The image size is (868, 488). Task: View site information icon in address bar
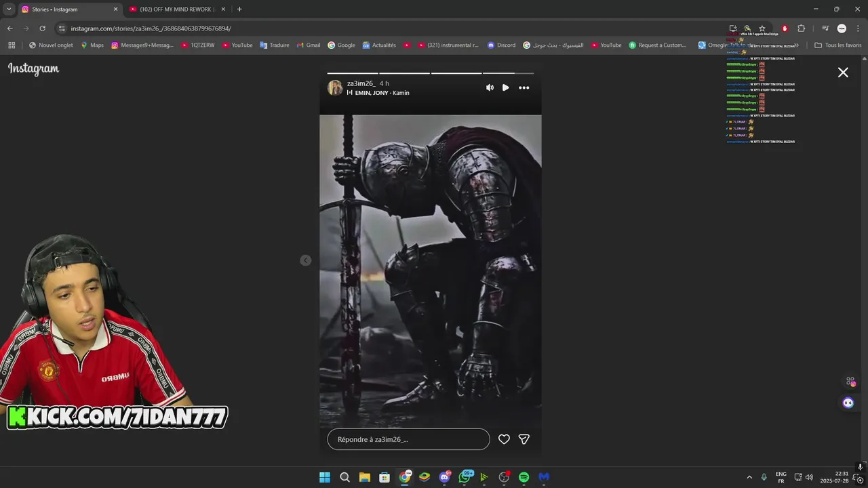click(x=62, y=28)
